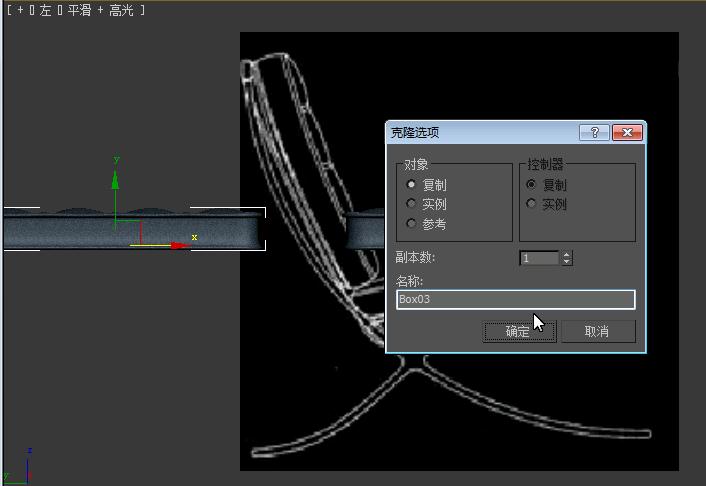The image size is (706, 486).
Task: Open the 平滑 + 高光 shading menu
Action: pyautogui.click(x=100, y=10)
